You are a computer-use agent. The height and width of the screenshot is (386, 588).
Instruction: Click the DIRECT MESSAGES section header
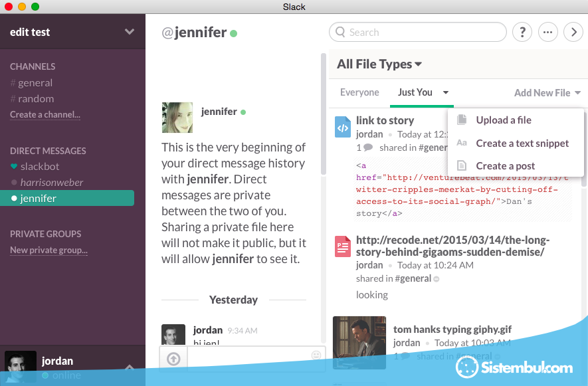pyautogui.click(x=48, y=151)
